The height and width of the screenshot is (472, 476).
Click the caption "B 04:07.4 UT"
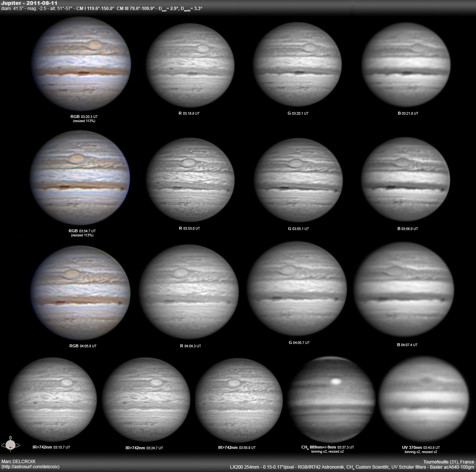coord(407,345)
